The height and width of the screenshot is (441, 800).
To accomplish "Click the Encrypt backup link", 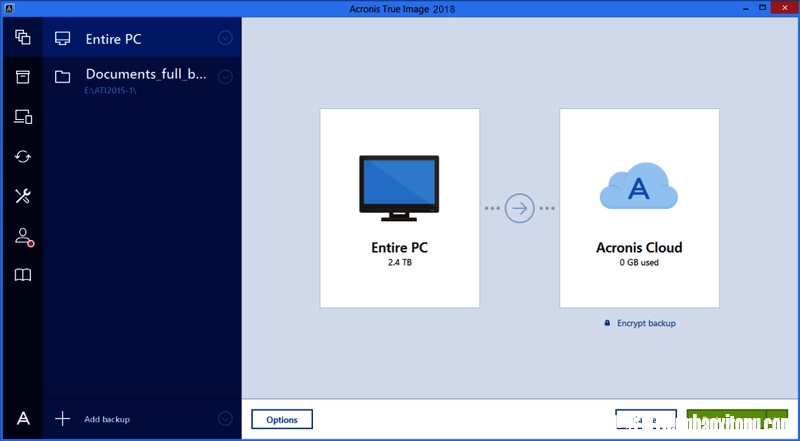I will point(640,323).
